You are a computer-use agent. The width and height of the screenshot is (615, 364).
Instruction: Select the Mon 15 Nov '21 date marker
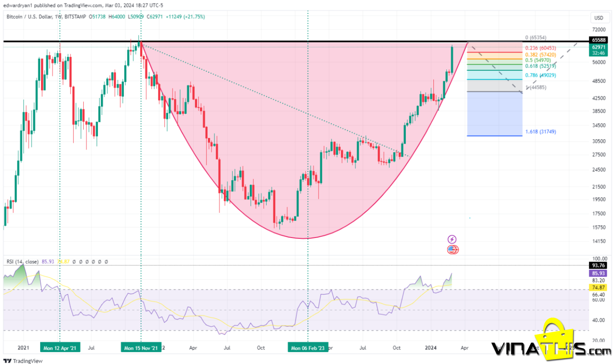(x=141, y=348)
